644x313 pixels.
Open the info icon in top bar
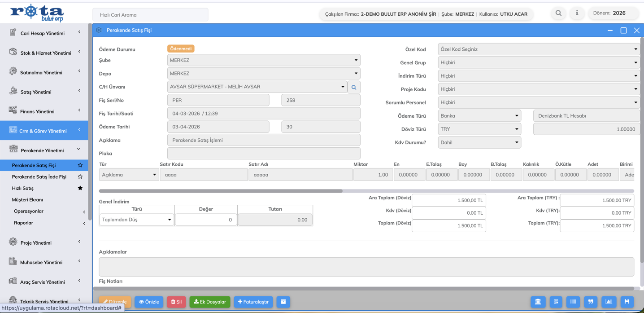pos(577,13)
